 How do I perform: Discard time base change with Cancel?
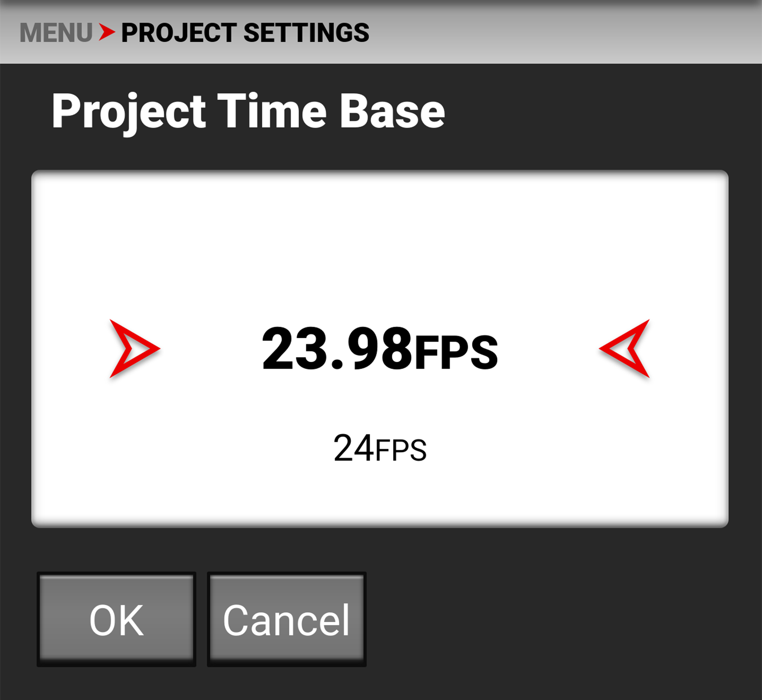pos(287,619)
